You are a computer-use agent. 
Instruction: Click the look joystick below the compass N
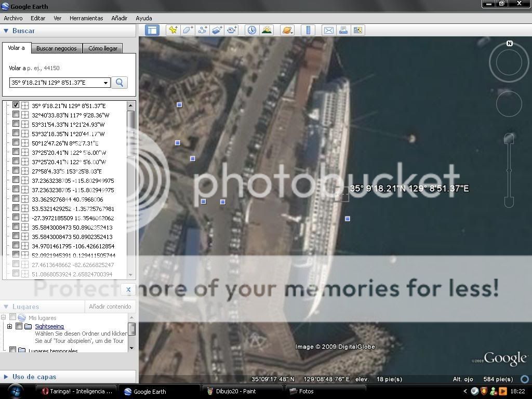509,62
